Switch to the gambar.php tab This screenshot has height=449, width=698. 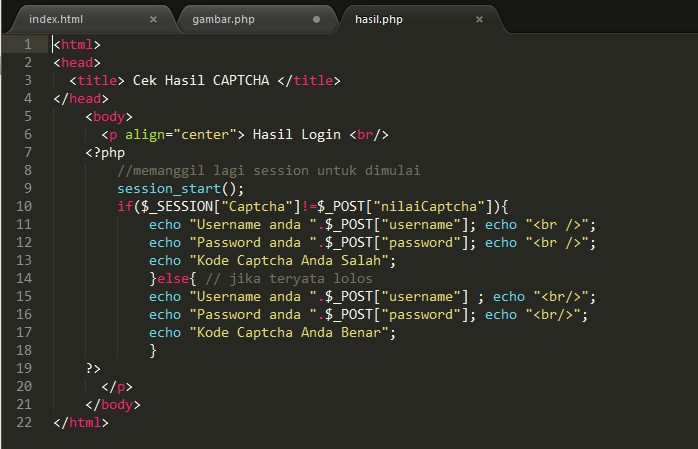[223, 20]
